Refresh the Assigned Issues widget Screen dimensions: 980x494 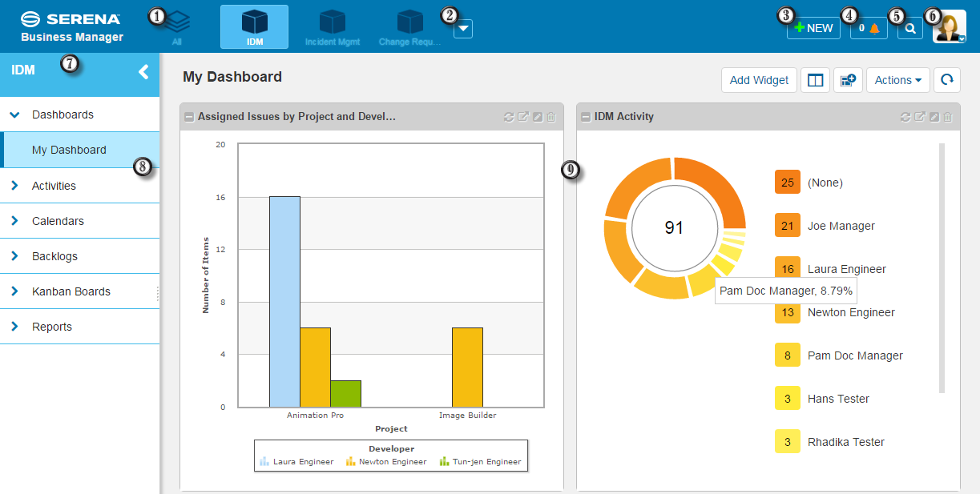[x=509, y=117]
